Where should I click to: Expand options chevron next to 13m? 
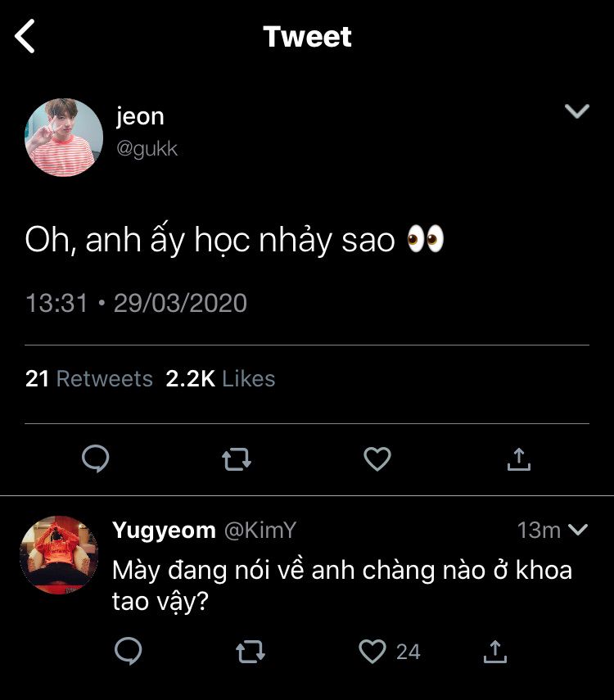coord(578,530)
